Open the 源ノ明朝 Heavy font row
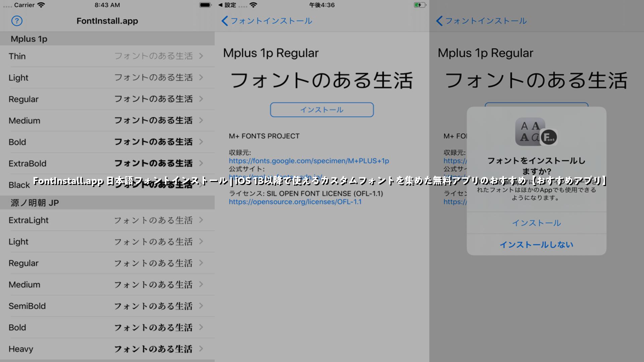 (x=107, y=349)
